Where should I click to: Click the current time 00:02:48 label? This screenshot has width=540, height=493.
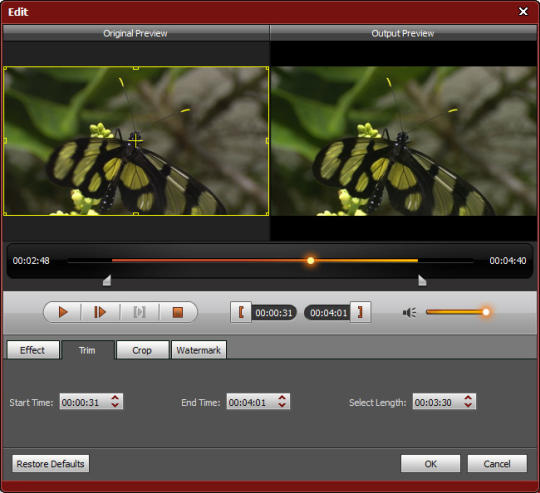pyautogui.click(x=31, y=261)
